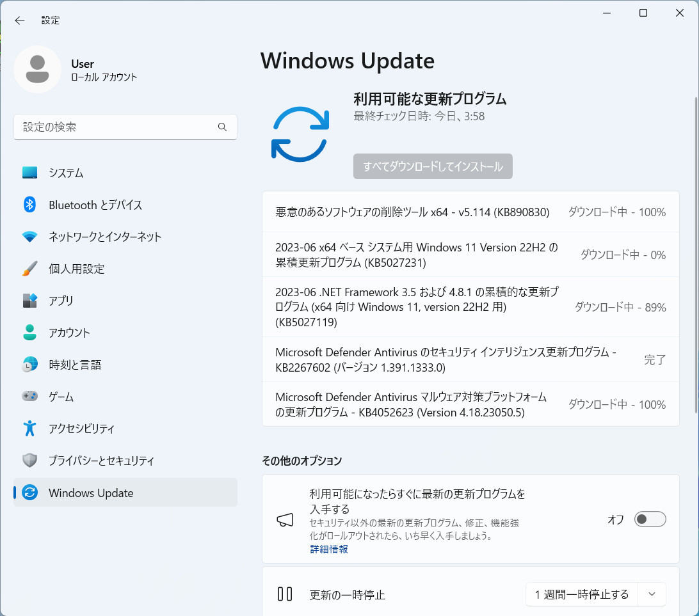The image size is (699, 616).
Task: Click ダウンロード中 - 89% status
Action: (620, 307)
